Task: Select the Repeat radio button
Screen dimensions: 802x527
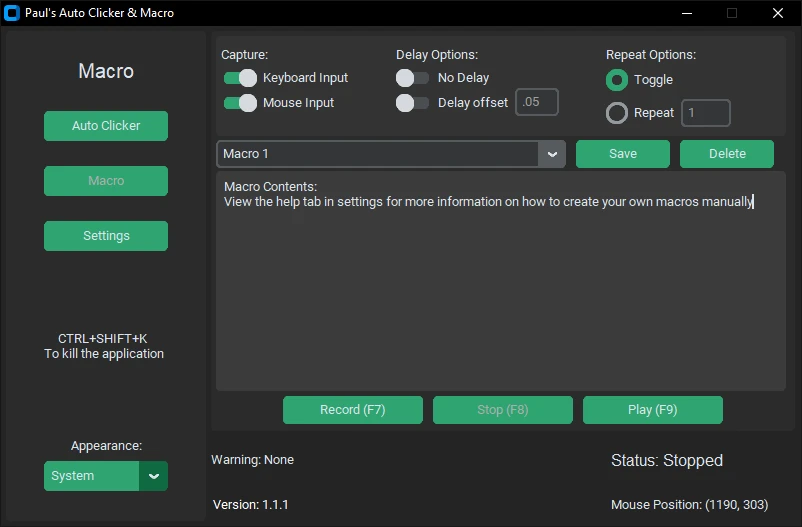Action: click(617, 113)
